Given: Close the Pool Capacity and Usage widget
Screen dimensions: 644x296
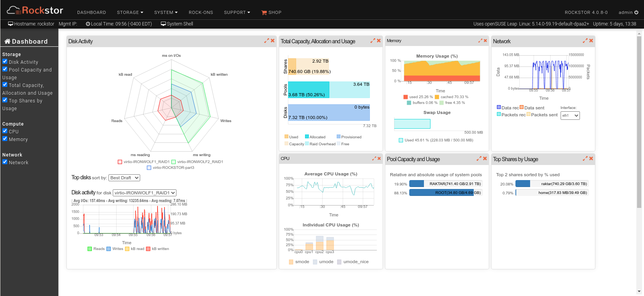Looking at the screenshot, I should tap(485, 158).
